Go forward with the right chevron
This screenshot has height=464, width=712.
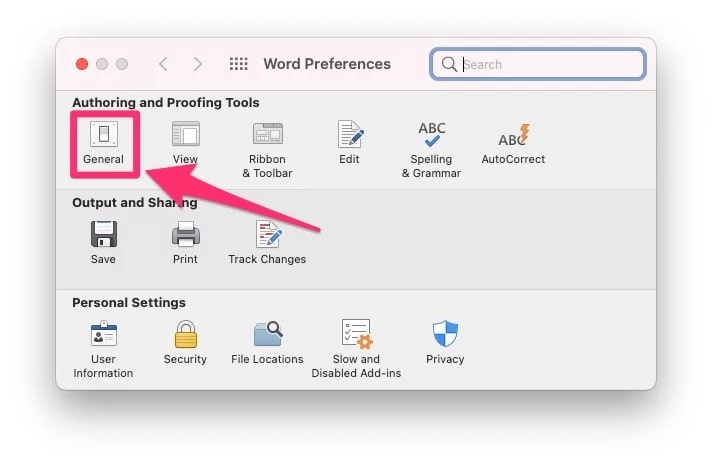pos(198,64)
